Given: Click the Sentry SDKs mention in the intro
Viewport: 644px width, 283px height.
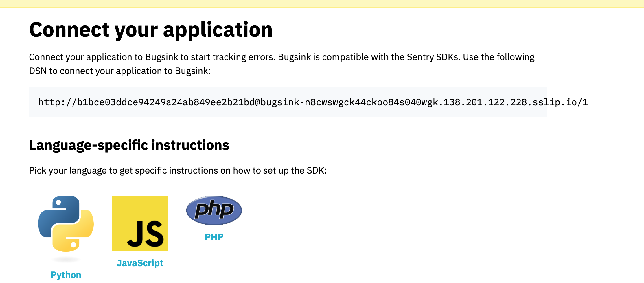Looking at the screenshot, I should click(x=433, y=57).
